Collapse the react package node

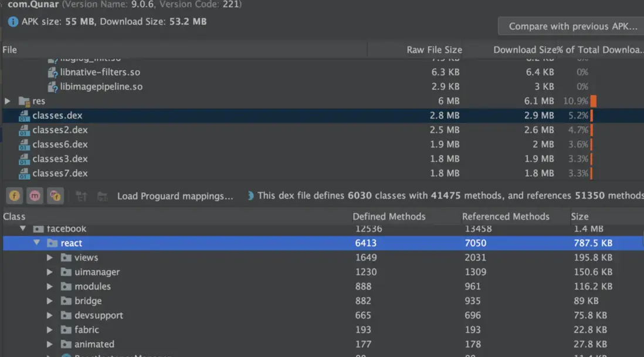click(36, 243)
